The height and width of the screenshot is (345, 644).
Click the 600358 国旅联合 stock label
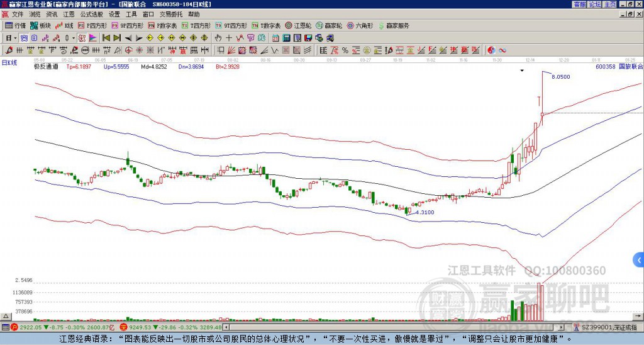pyautogui.click(x=619, y=67)
